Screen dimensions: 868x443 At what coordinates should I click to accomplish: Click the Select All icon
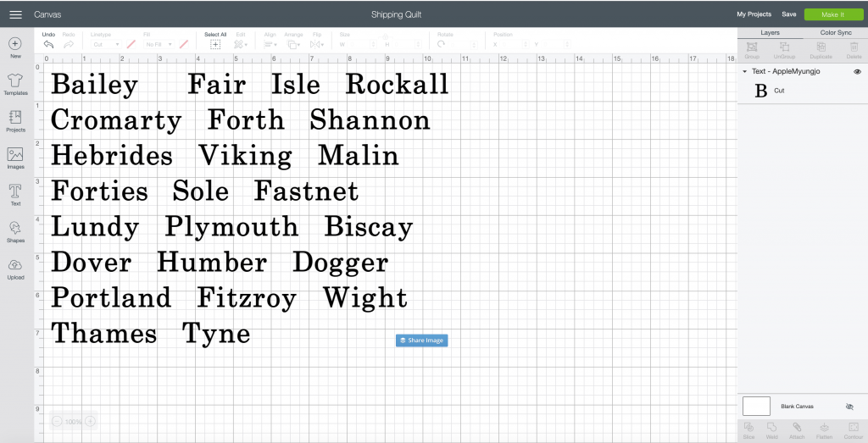215,44
